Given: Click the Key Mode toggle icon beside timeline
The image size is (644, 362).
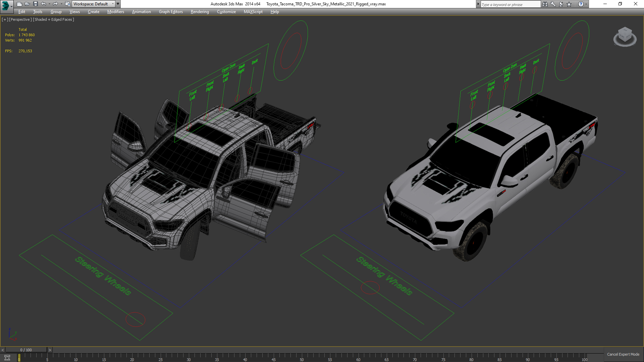Looking at the screenshot, I should click(x=7, y=357).
